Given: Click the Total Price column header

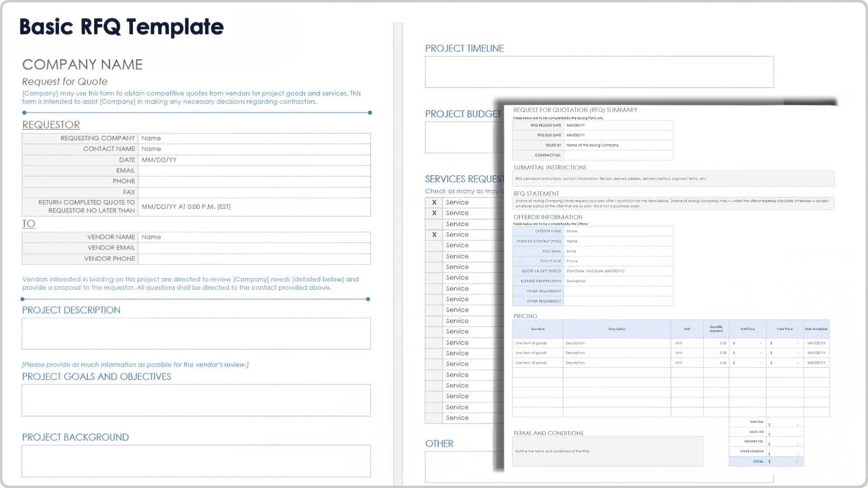Looking at the screenshot, I should [785, 329].
